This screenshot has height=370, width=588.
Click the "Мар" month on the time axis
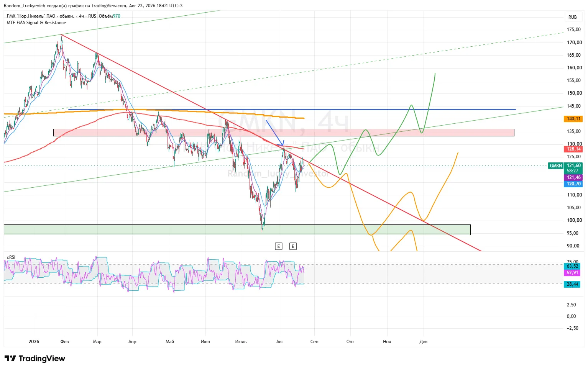click(97, 342)
